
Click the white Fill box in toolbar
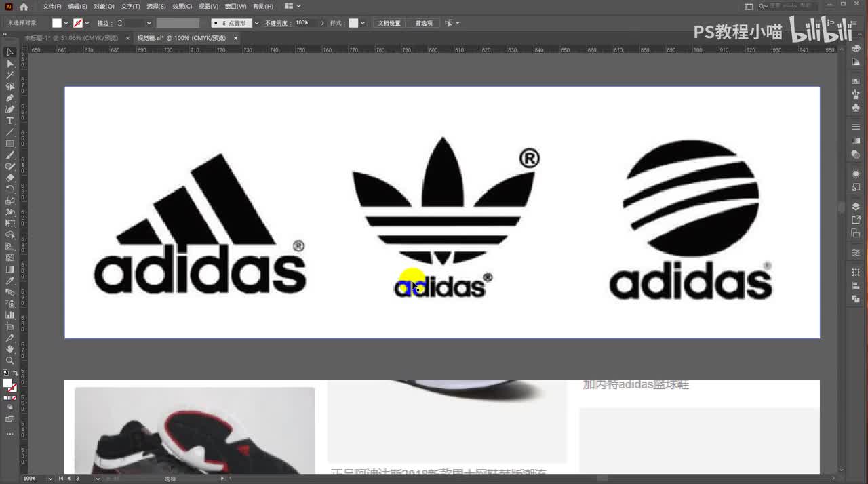click(7, 383)
